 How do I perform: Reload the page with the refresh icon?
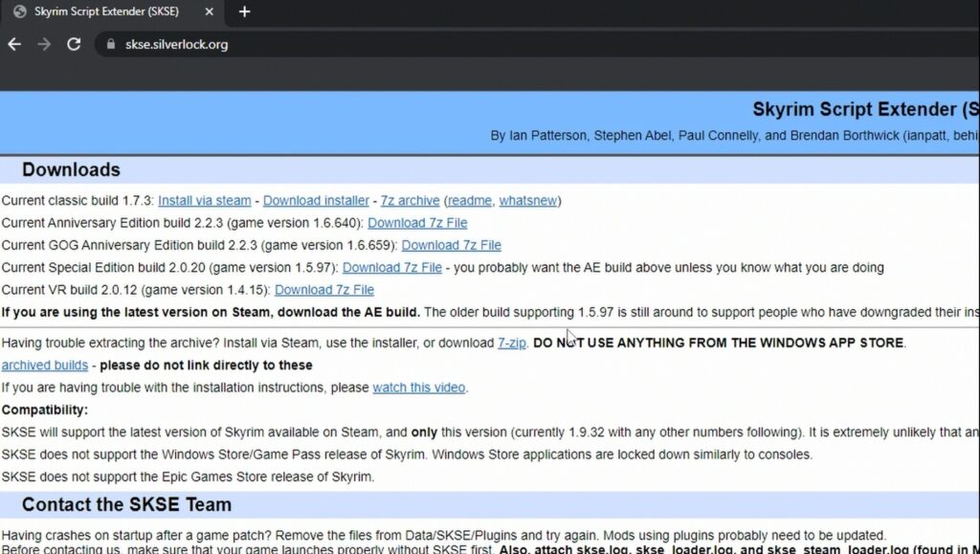coord(74,44)
